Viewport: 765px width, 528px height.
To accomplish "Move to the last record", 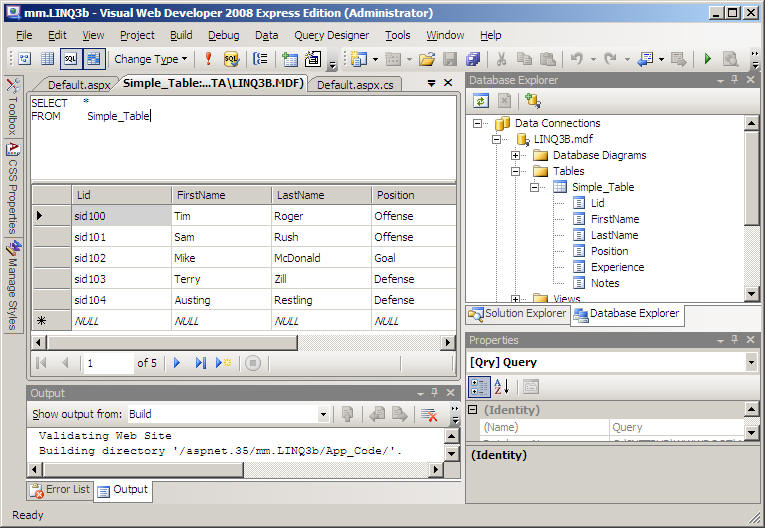I will coord(201,363).
